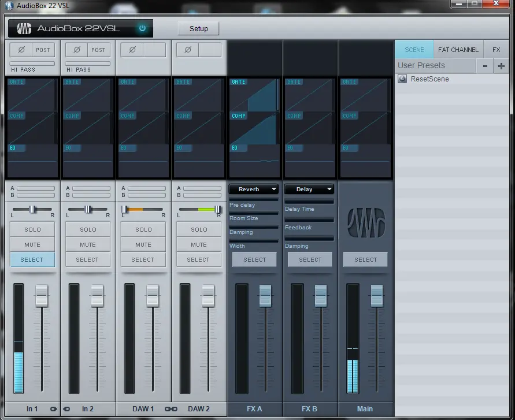
Task: Click the PreSonus logo on Main channel
Action: click(x=366, y=222)
